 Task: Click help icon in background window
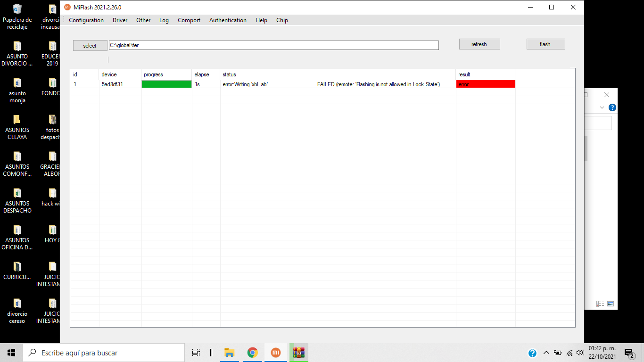(612, 107)
